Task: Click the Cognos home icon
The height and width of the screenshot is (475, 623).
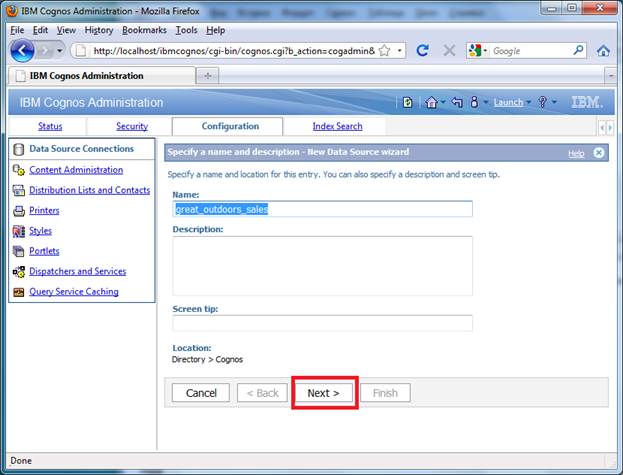Action: 431,102
